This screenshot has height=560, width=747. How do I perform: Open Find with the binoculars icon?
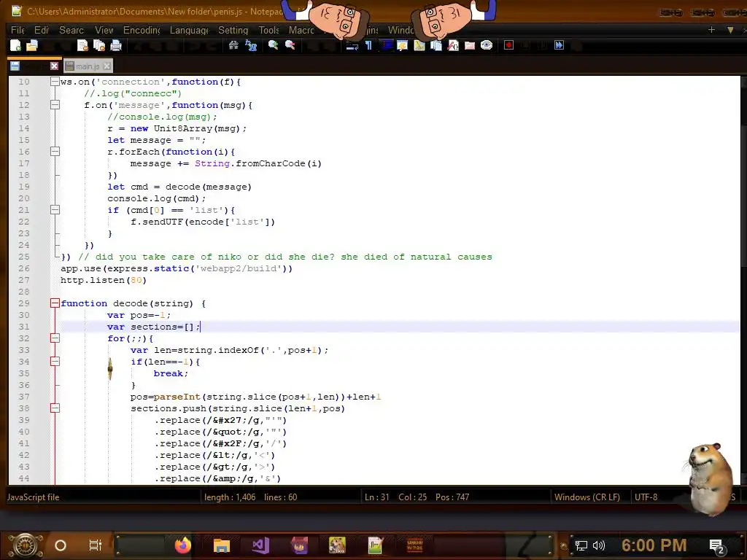tap(233, 46)
